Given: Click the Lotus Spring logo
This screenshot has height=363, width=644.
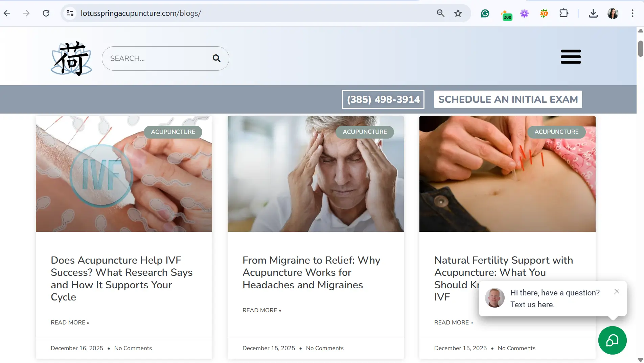Looking at the screenshot, I should coord(71,58).
